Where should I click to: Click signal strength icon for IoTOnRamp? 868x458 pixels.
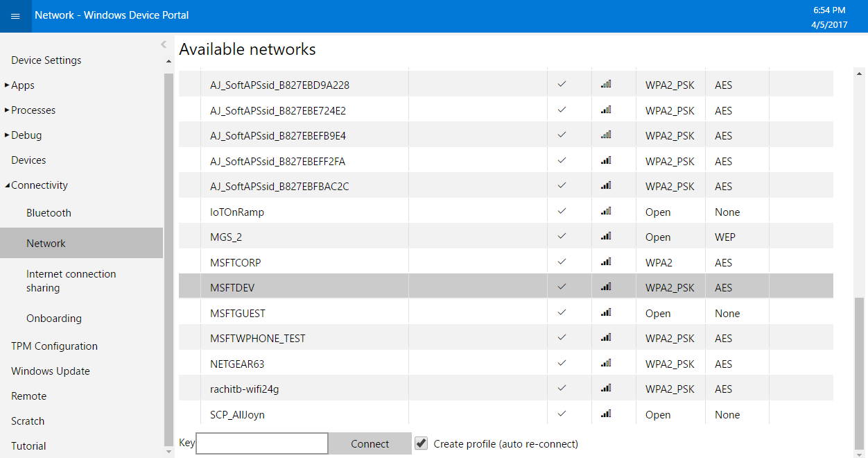point(606,211)
